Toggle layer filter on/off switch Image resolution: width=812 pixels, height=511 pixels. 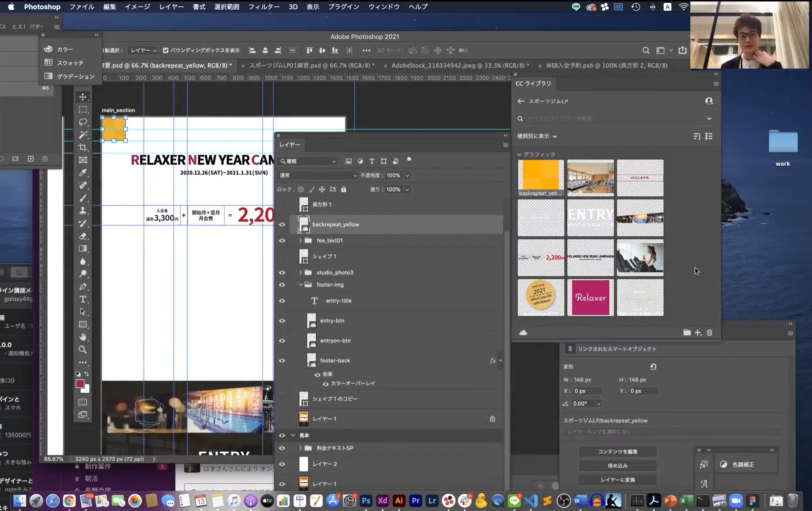pyautogui.click(x=409, y=161)
